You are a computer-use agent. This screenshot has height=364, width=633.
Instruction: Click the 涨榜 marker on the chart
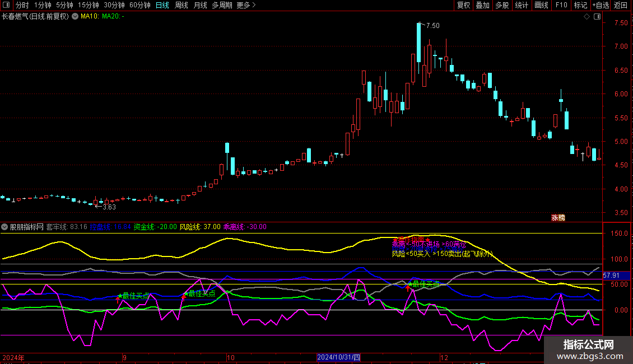(558, 218)
